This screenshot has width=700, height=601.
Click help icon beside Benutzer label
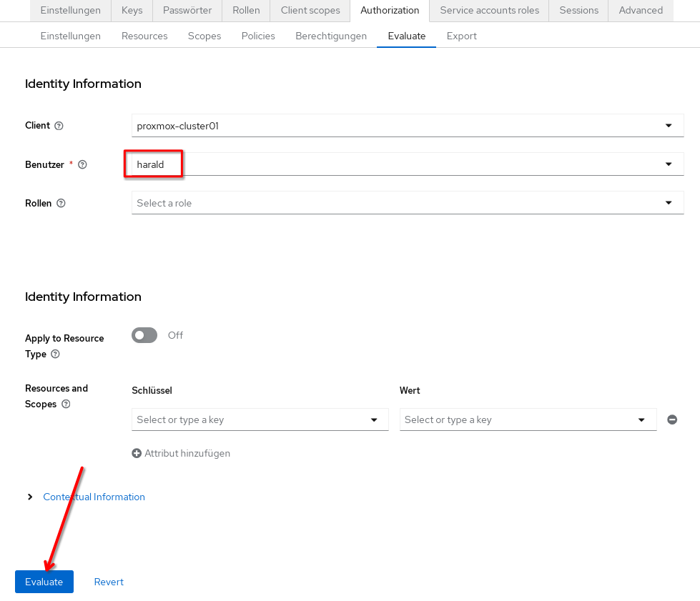82,164
